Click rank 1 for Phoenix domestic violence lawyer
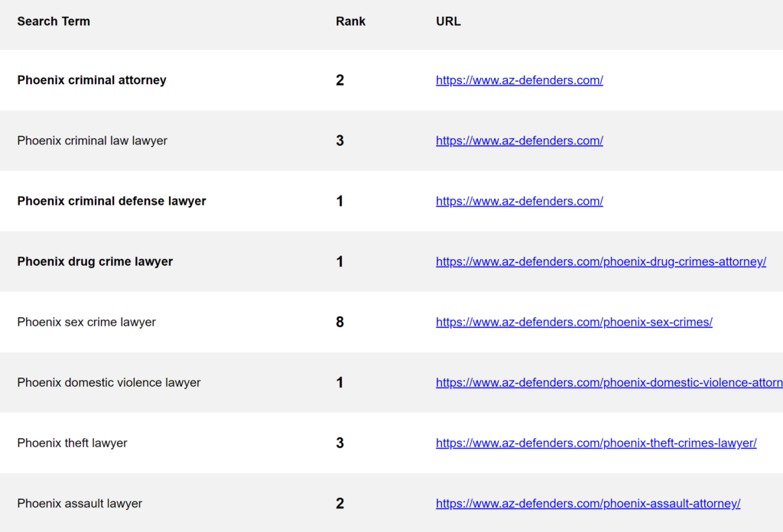Screen dimensions: 783x532 [340, 382]
